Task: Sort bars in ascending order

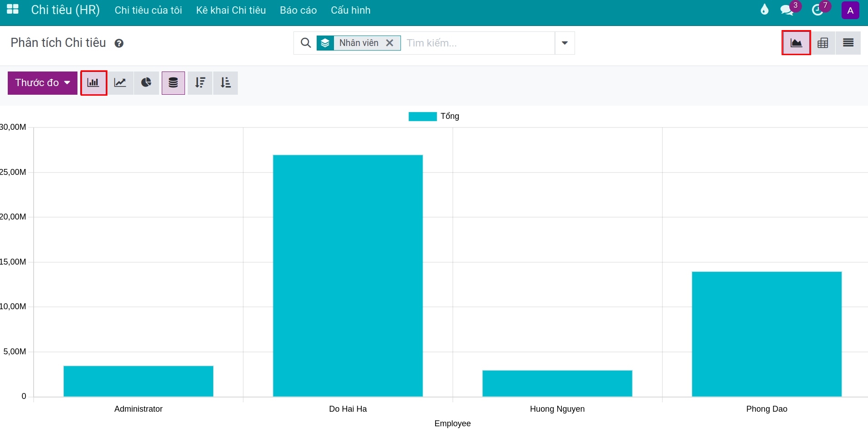Action: click(x=226, y=83)
